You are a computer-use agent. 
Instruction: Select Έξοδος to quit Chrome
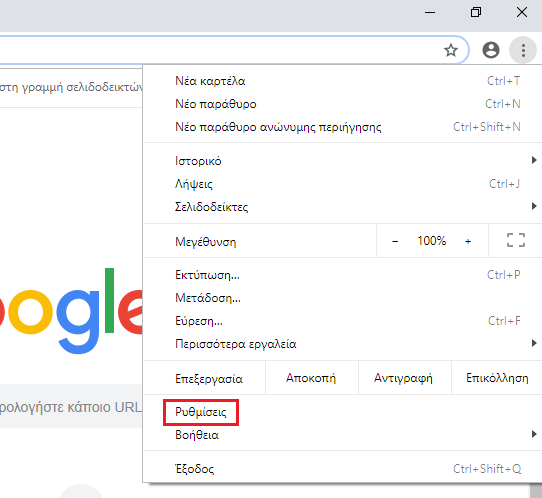coord(343,469)
